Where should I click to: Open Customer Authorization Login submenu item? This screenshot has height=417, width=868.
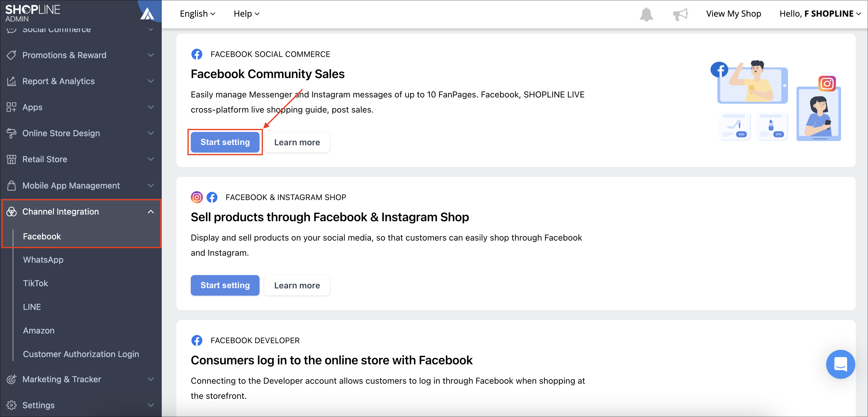tap(81, 354)
